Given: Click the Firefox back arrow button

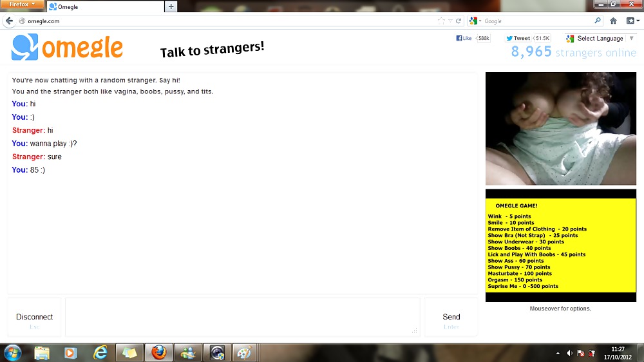Looking at the screenshot, I should point(9,21).
